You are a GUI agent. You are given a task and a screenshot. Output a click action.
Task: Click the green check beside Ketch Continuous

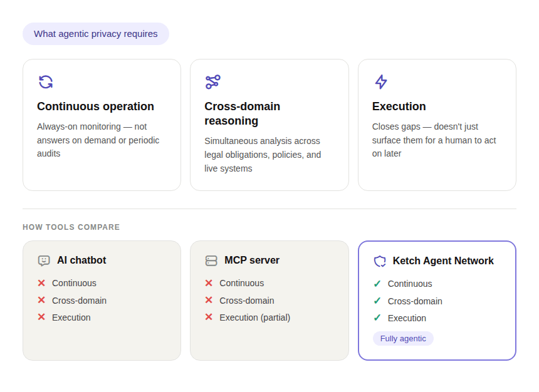(x=377, y=284)
